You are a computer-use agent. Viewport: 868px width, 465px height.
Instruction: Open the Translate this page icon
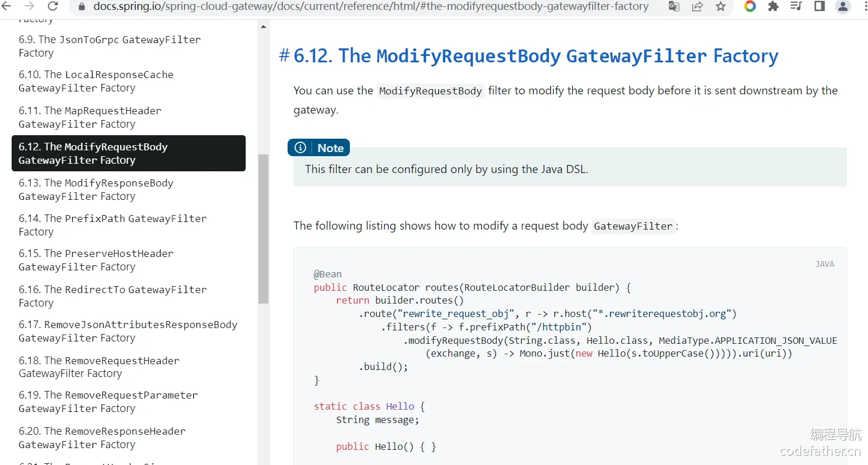click(x=674, y=6)
